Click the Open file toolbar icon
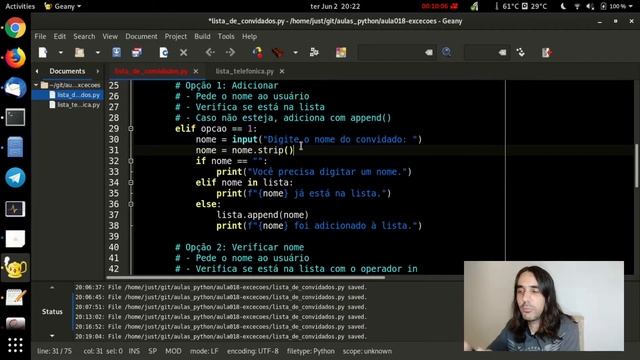This screenshot has width=640, height=360. click(x=80, y=52)
